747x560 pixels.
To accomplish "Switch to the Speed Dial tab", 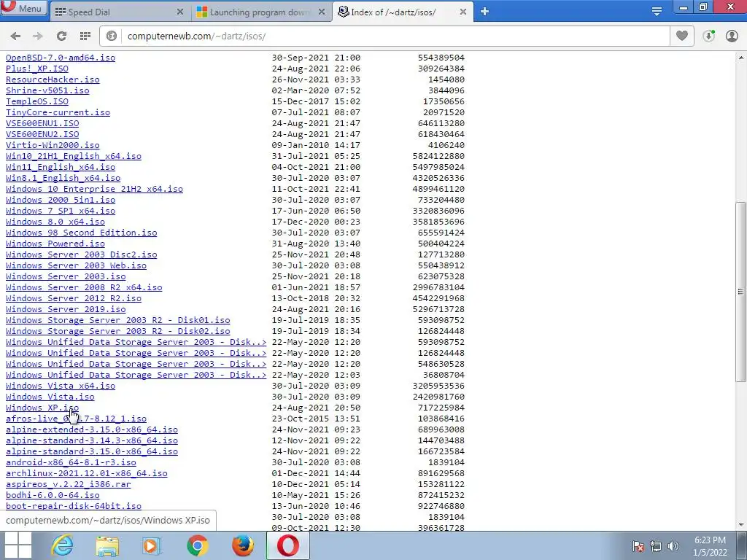I will [119, 12].
